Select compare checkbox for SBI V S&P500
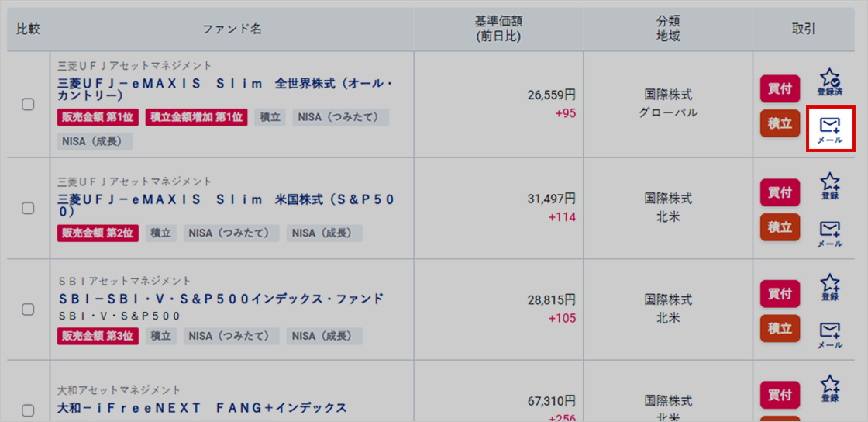The height and width of the screenshot is (422, 868). tap(28, 309)
